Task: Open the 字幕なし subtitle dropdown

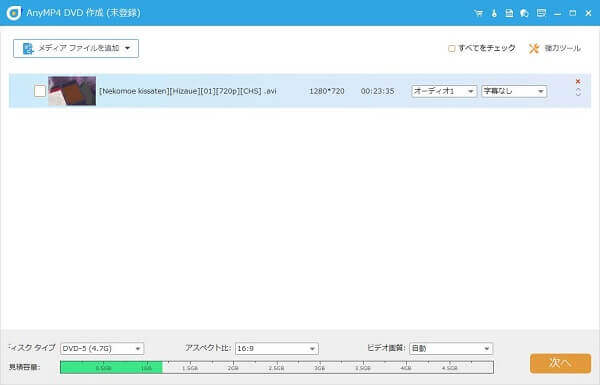Action: 514,91
